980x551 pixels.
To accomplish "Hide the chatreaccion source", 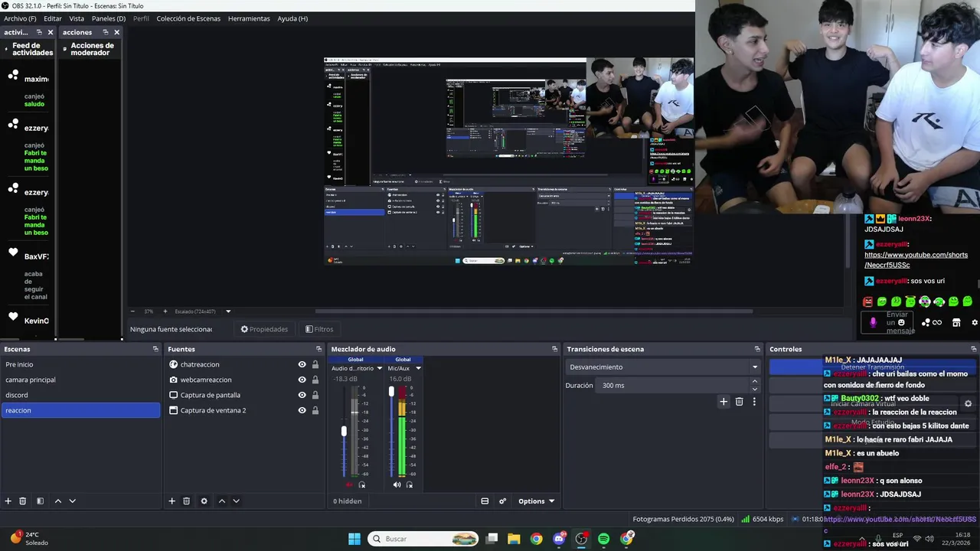I will (x=302, y=364).
